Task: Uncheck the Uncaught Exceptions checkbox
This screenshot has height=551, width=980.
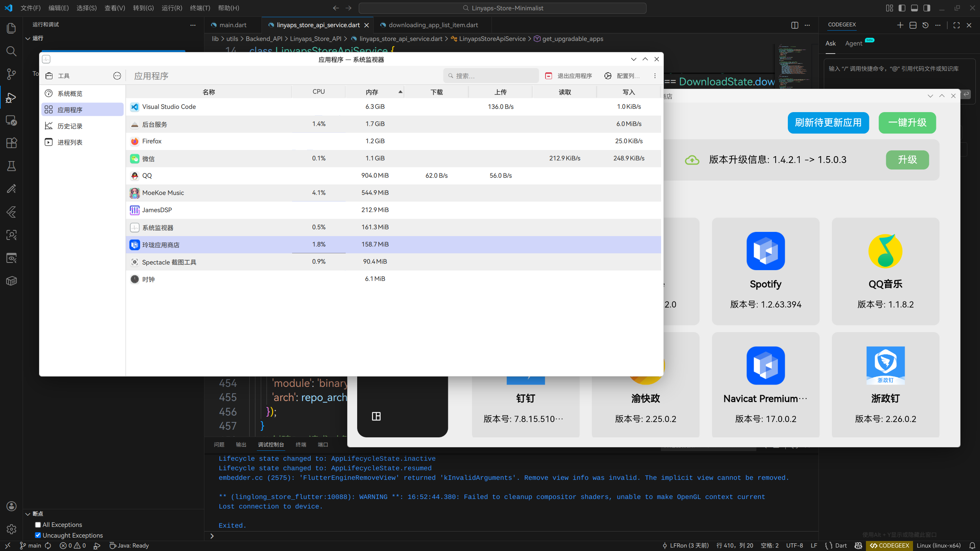Action: [x=38, y=535]
